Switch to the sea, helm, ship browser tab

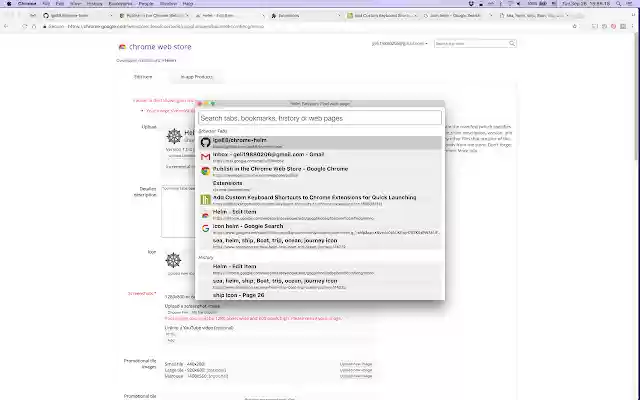tap(534, 16)
